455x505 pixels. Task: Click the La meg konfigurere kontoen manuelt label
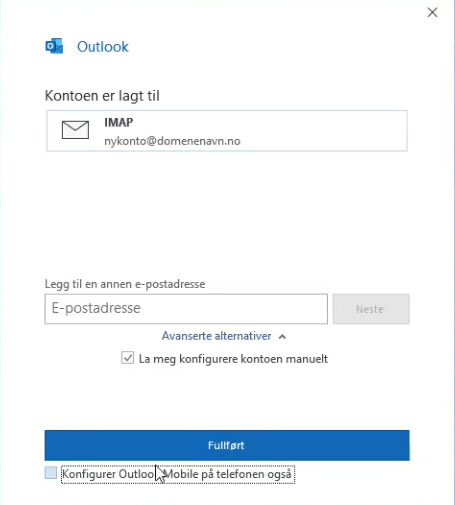[x=233, y=359]
